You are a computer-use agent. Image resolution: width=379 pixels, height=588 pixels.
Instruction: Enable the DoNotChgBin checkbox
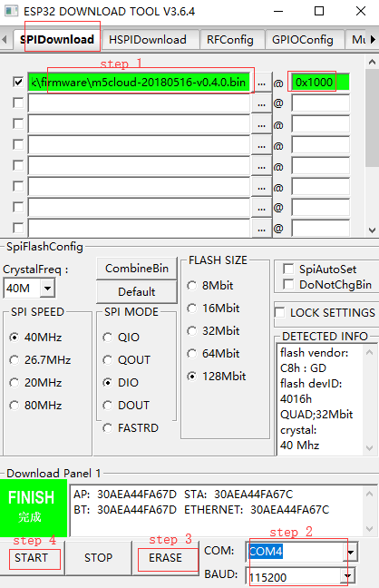[288, 284]
